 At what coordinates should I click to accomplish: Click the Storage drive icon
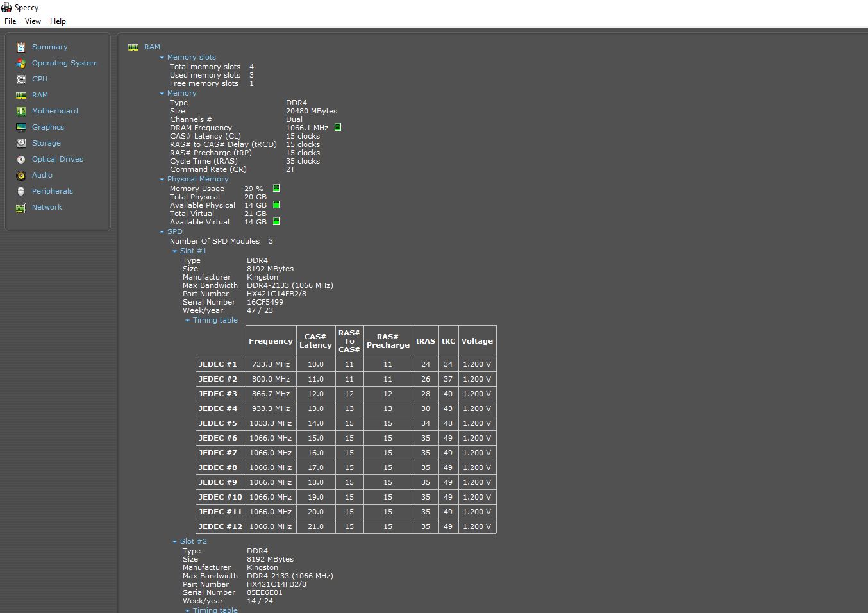pyautogui.click(x=21, y=143)
